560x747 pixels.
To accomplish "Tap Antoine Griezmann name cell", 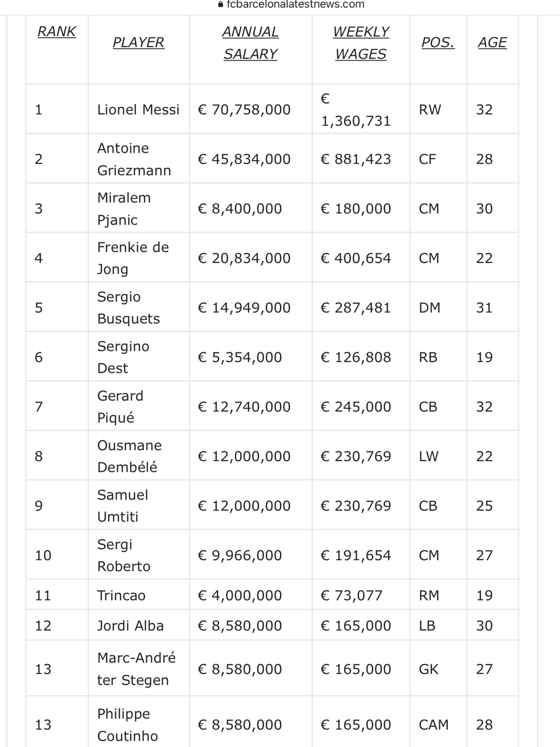I will click(139, 159).
